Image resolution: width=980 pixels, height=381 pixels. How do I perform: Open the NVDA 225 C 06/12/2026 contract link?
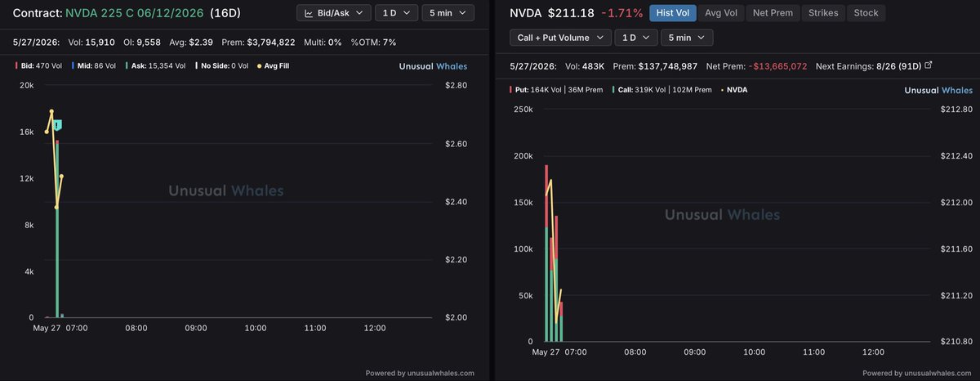[134, 13]
